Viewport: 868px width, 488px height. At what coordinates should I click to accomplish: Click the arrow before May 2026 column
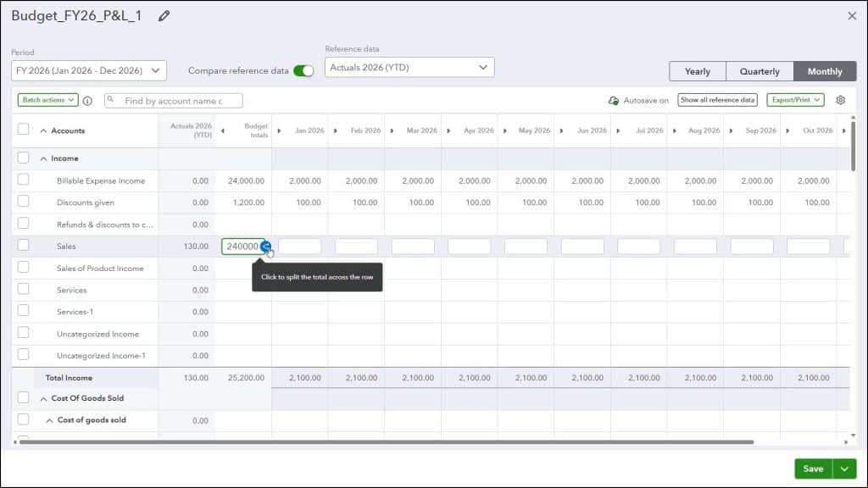(505, 131)
